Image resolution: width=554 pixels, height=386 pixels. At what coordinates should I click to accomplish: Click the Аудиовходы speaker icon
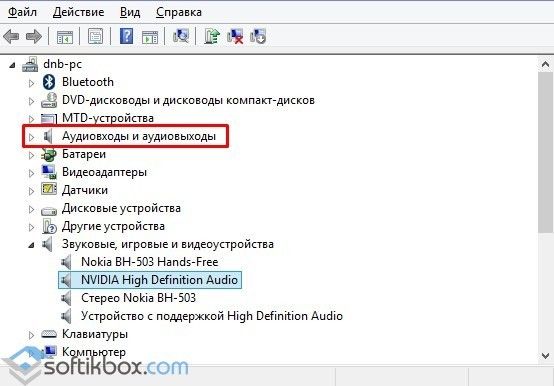click(x=48, y=136)
